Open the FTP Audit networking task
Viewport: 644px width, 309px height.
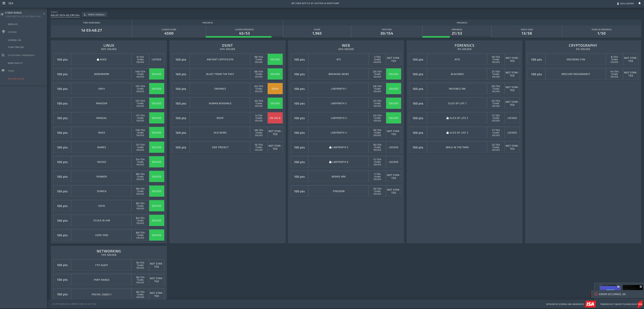click(x=109, y=265)
